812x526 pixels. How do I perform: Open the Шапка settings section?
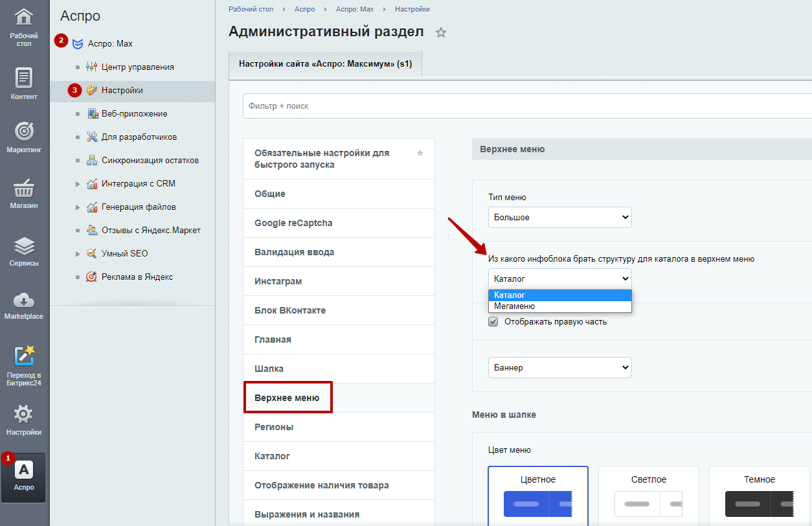[339, 369]
